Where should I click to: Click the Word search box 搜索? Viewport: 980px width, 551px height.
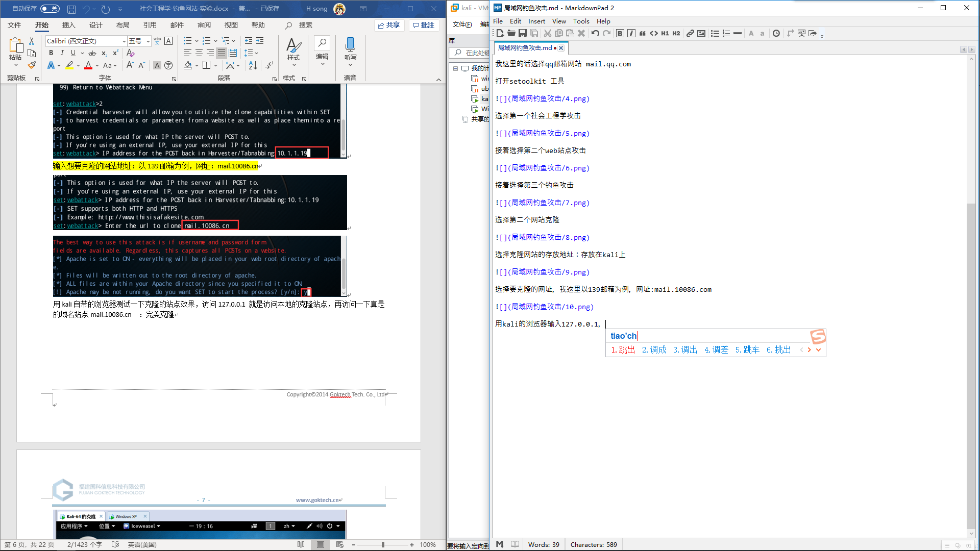tap(299, 25)
